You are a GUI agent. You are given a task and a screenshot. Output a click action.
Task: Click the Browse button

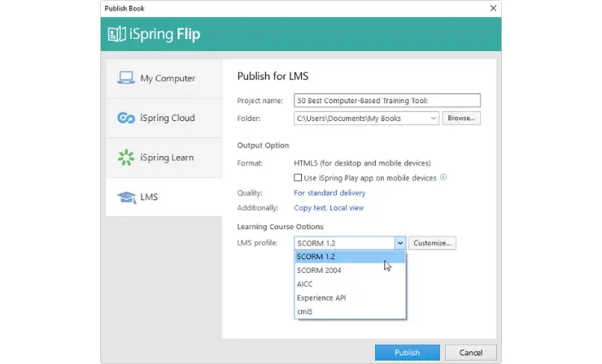point(461,118)
